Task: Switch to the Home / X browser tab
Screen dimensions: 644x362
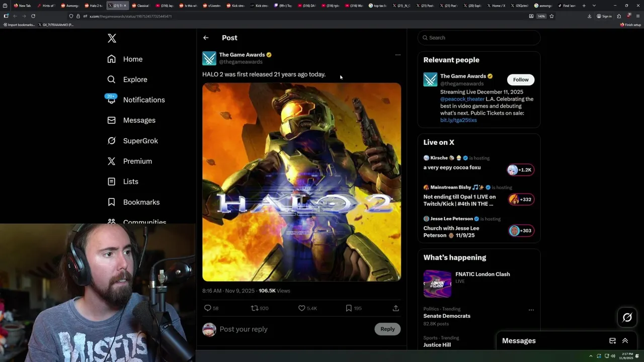Action: pos(496,6)
